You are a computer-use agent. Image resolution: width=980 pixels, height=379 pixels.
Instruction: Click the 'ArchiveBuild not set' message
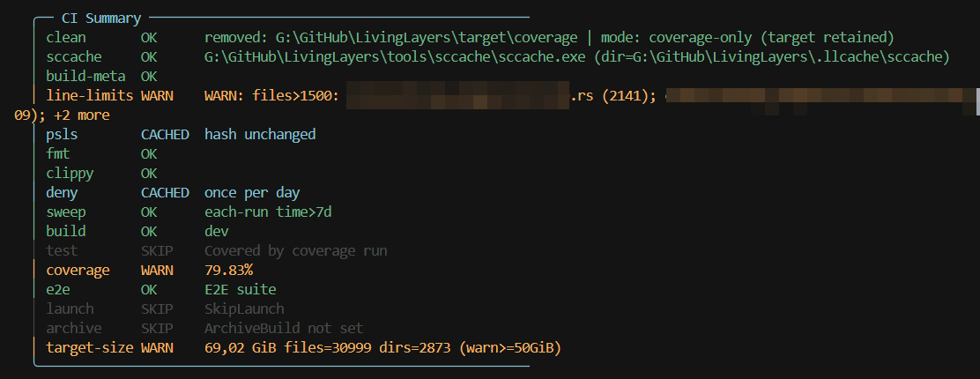point(283,328)
